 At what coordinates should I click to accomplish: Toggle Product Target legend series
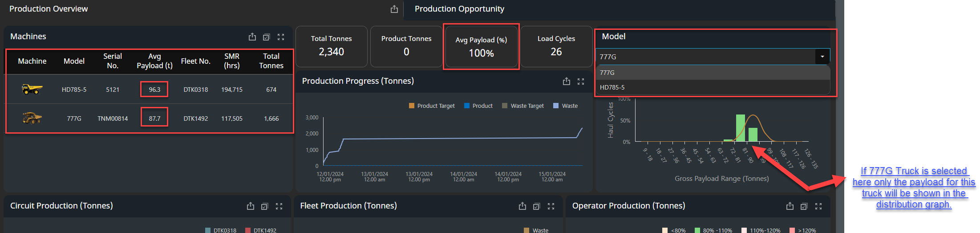pyautogui.click(x=432, y=106)
